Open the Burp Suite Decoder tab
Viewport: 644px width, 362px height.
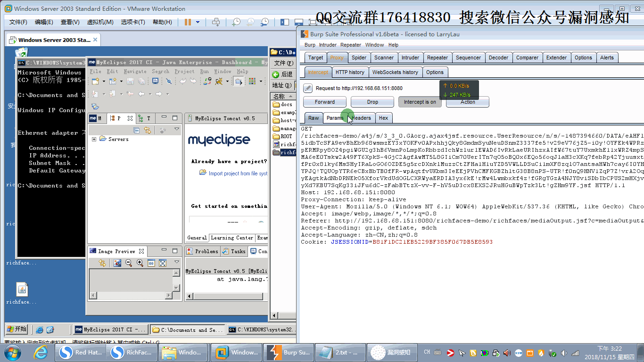coord(498,58)
